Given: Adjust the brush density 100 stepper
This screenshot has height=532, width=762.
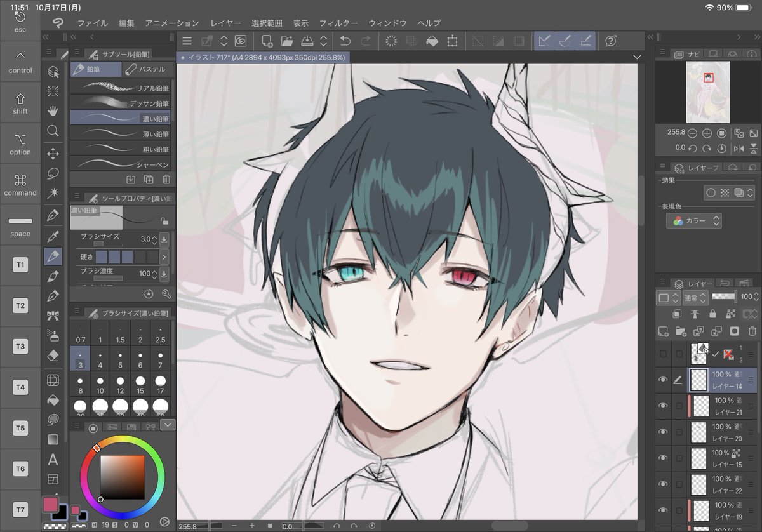Looking at the screenshot, I should pyautogui.click(x=154, y=274).
